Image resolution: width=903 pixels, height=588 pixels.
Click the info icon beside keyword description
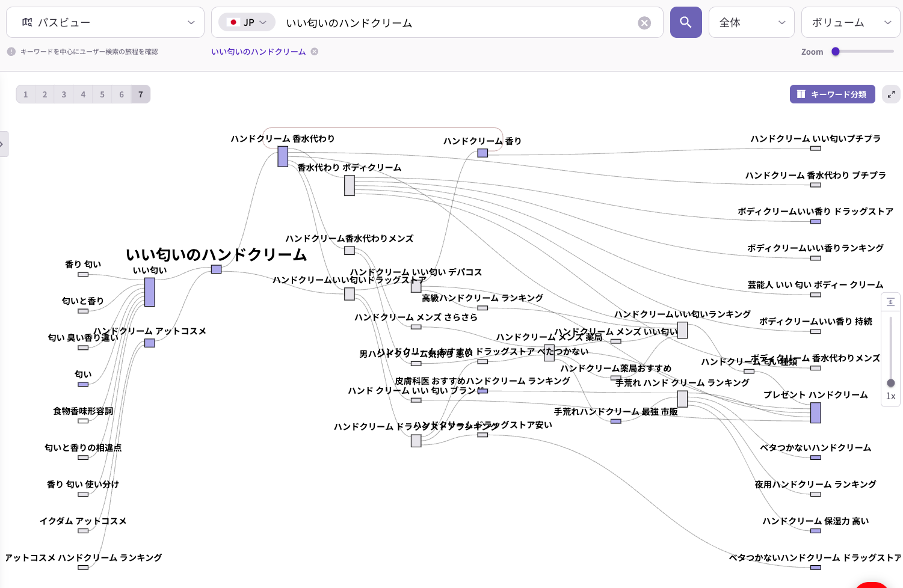pos(11,52)
